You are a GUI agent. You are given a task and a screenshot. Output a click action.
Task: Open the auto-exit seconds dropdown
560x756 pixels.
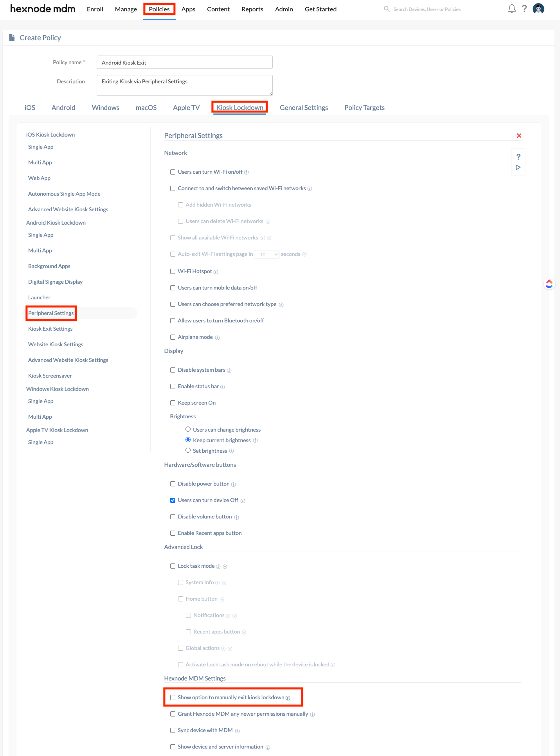coord(267,254)
